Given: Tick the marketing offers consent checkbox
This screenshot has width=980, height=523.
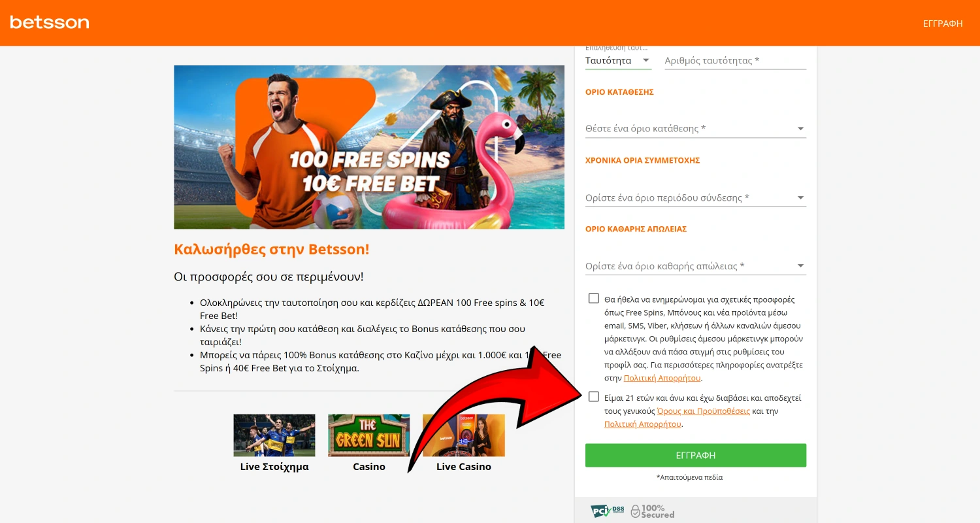Looking at the screenshot, I should [593, 298].
